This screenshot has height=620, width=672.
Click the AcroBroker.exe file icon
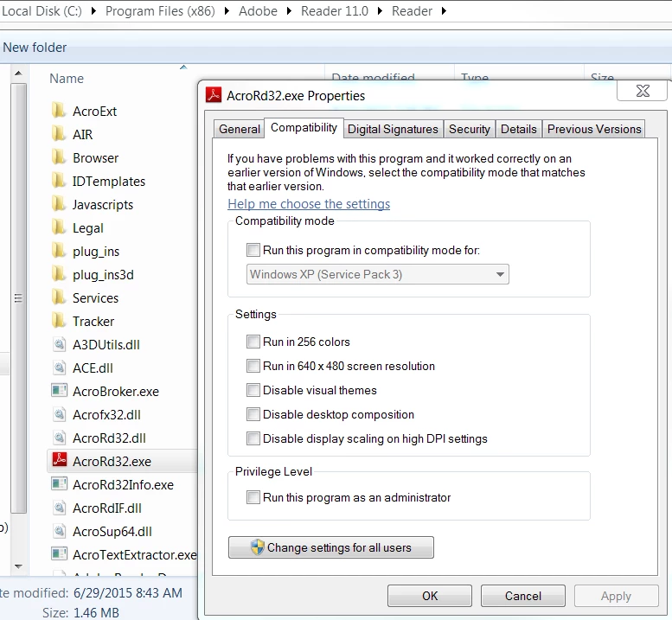pyautogui.click(x=59, y=390)
